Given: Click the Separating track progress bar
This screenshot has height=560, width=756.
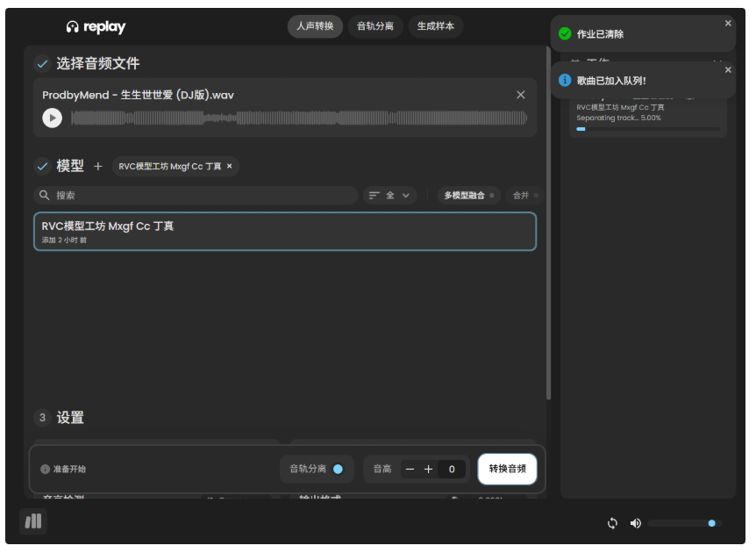Looking at the screenshot, I should 648,129.
